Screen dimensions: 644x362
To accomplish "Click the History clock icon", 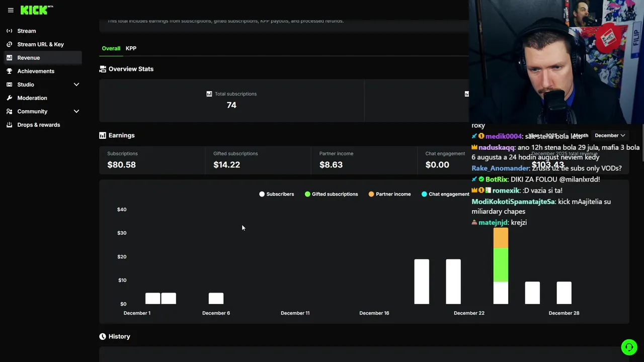I will 103,336.
